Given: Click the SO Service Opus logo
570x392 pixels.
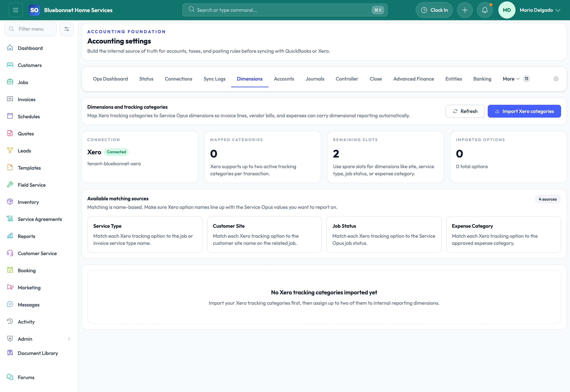Looking at the screenshot, I should coord(34,10).
